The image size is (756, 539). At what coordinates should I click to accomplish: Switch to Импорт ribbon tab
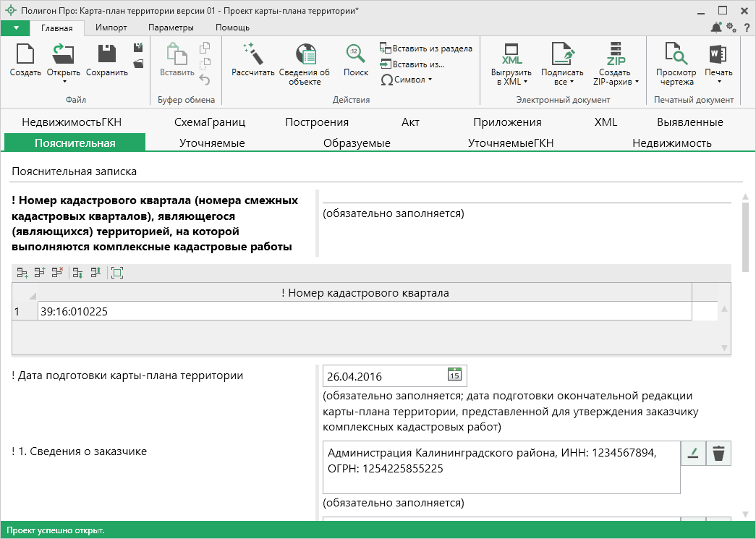[x=111, y=27]
